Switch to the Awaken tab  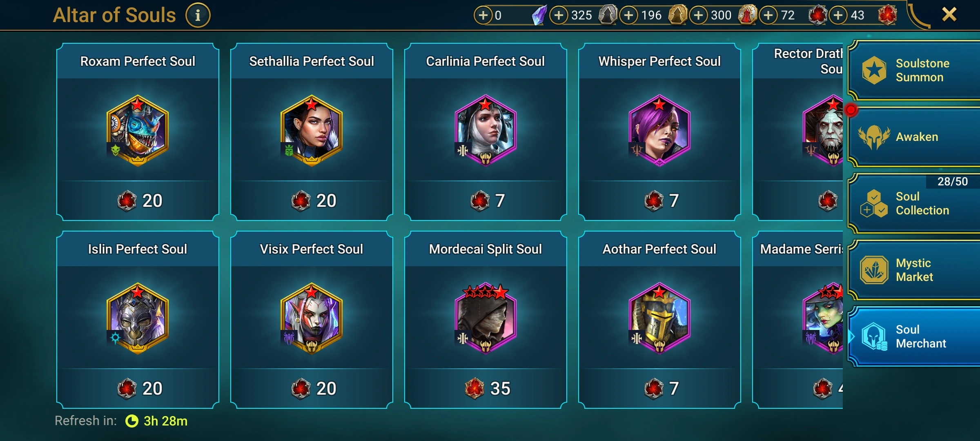tap(914, 137)
